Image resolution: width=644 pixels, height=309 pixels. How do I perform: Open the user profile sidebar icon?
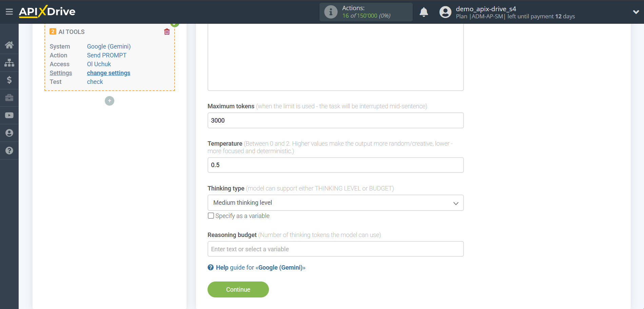(x=9, y=133)
